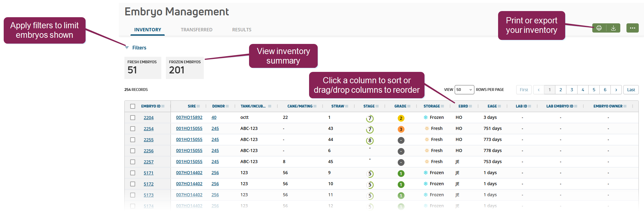Click the download export icon
The height and width of the screenshot is (215, 644).
[x=613, y=28]
